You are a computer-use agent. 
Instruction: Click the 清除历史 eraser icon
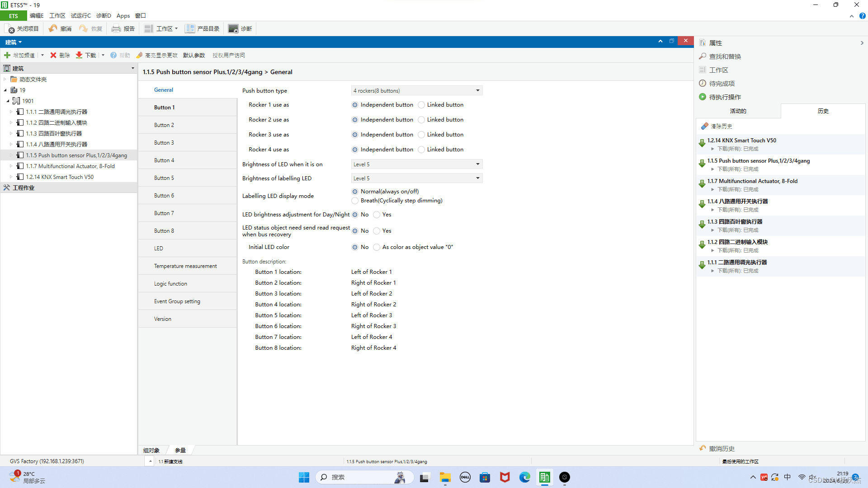click(x=704, y=127)
